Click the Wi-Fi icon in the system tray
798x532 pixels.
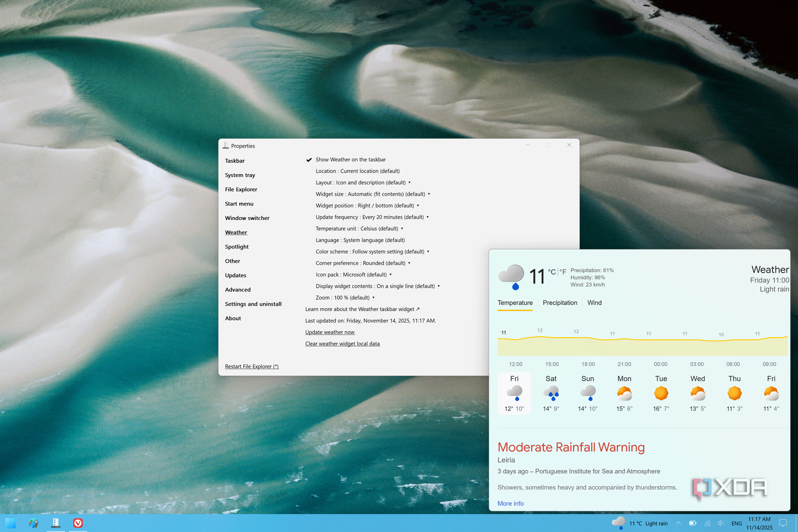[x=707, y=523]
